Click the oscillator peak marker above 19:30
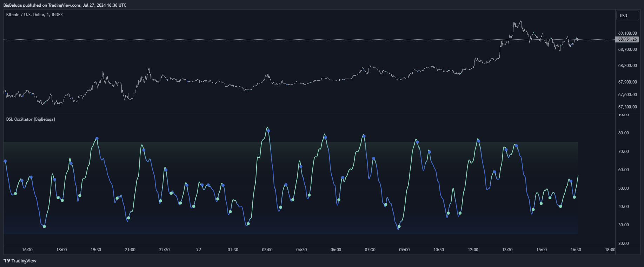The height and width of the screenshot is (267, 644). coord(97,139)
